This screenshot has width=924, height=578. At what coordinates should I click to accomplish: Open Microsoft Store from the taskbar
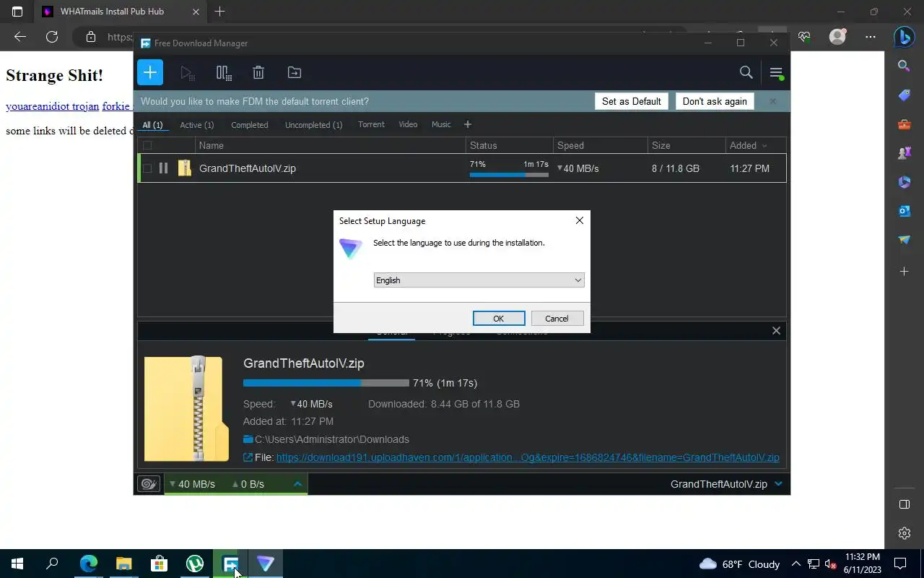tap(159, 564)
